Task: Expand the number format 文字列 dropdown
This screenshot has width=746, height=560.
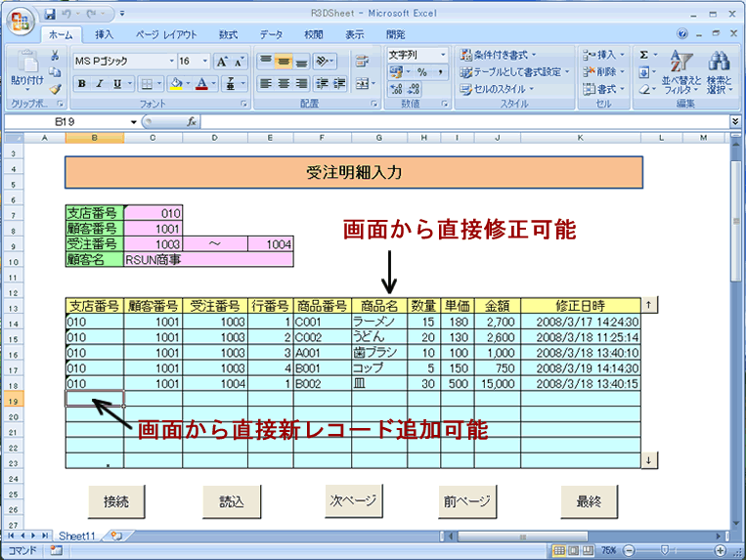Action: 442,55
